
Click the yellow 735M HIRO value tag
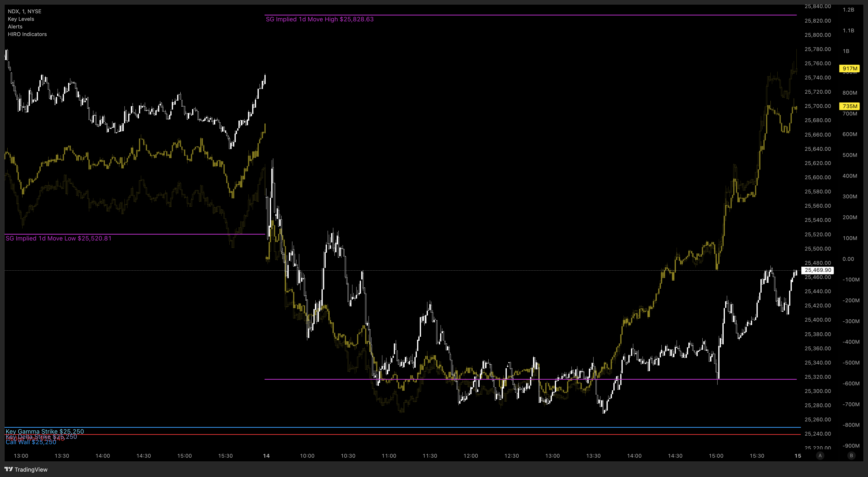pos(849,106)
